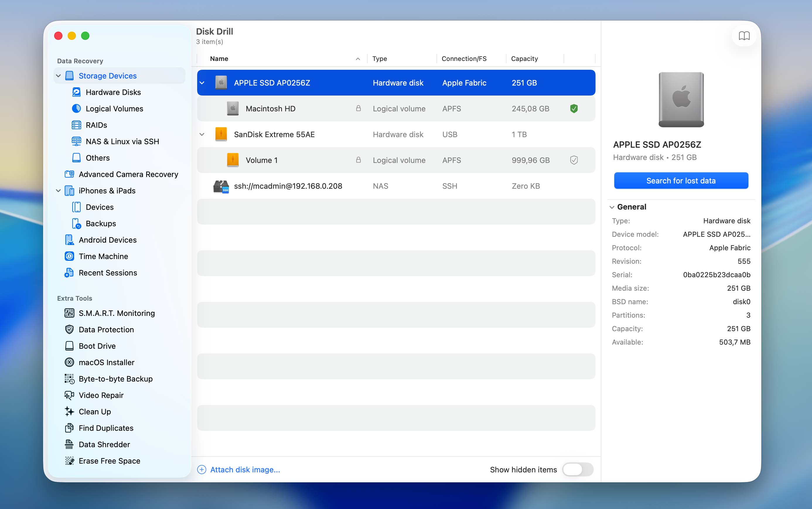The height and width of the screenshot is (509, 812).
Task: Open Recent Sessions icon
Action: [69, 273]
